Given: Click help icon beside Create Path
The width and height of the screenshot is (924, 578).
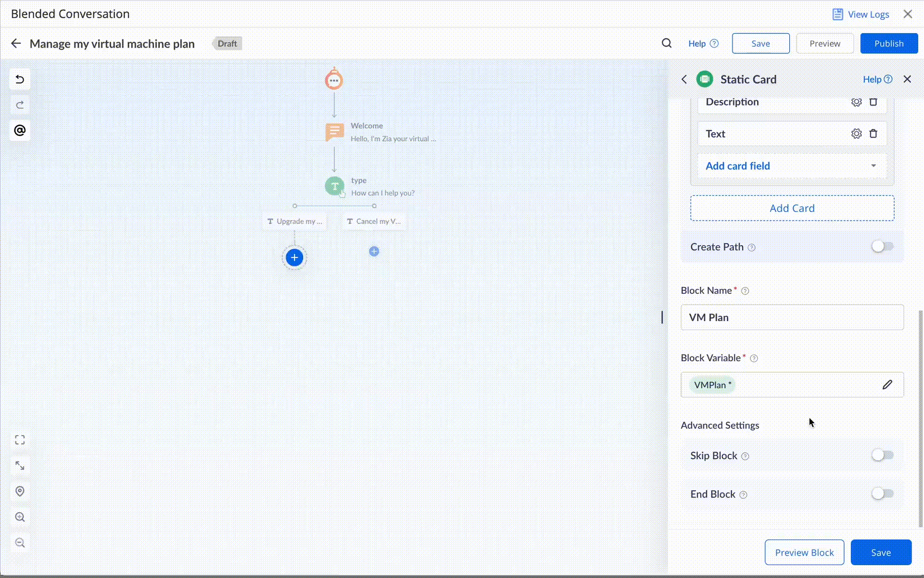Looking at the screenshot, I should pyautogui.click(x=751, y=247).
